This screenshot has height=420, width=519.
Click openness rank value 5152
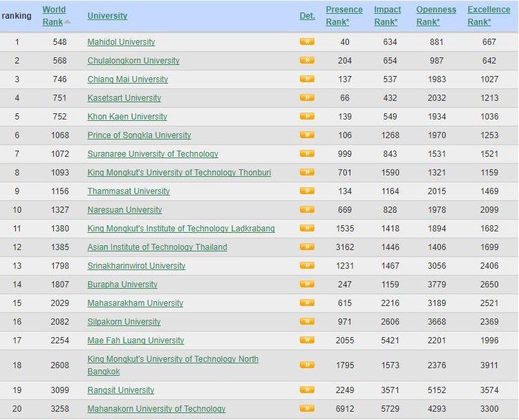pyautogui.click(x=437, y=390)
